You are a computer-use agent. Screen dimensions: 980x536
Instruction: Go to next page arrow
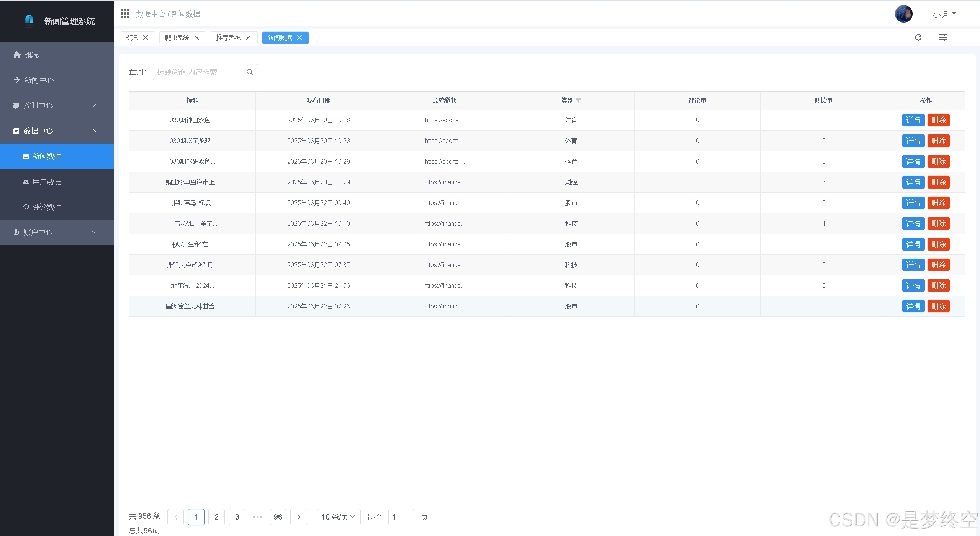299,517
